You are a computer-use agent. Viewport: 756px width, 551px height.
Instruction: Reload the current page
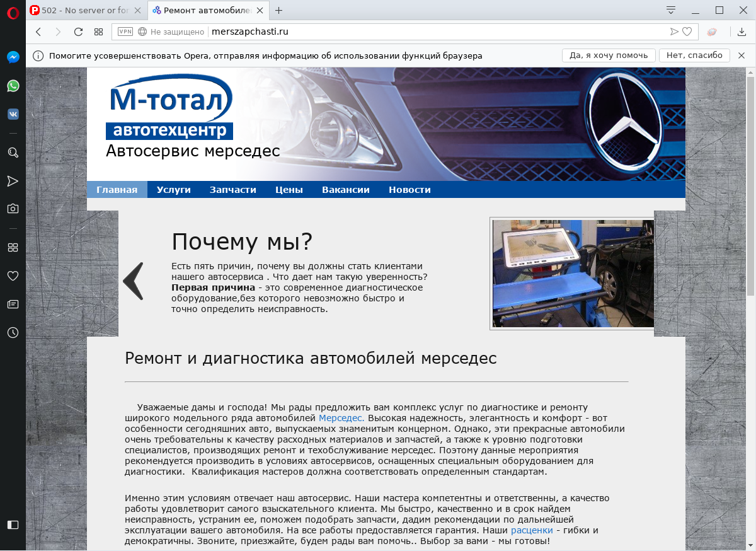coord(78,32)
